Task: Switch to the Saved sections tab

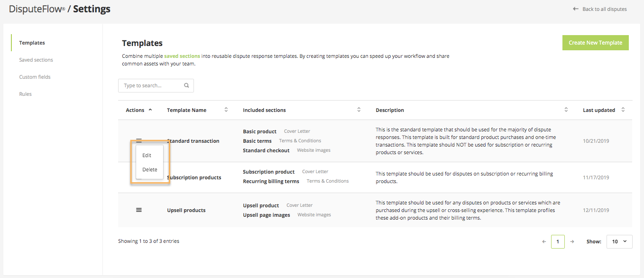Action: 36,60
